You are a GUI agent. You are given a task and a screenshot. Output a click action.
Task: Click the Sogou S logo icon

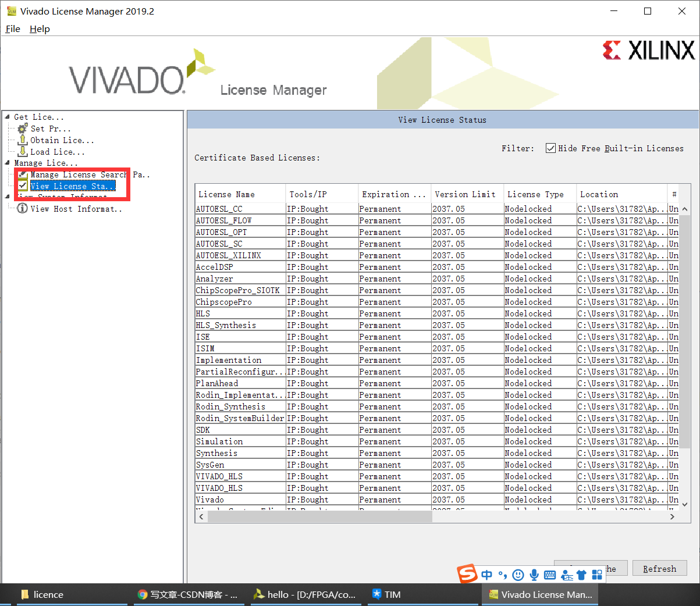click(x=467, y=574)
